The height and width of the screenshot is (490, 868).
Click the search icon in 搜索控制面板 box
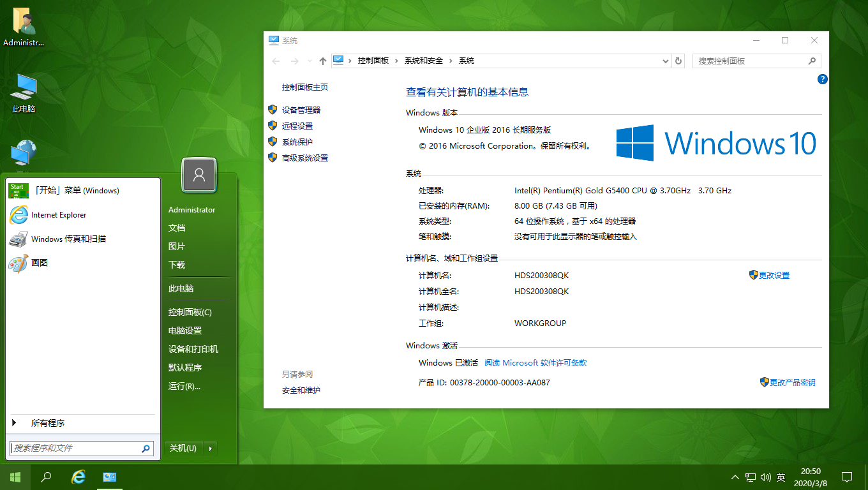(x=812, y=61)
